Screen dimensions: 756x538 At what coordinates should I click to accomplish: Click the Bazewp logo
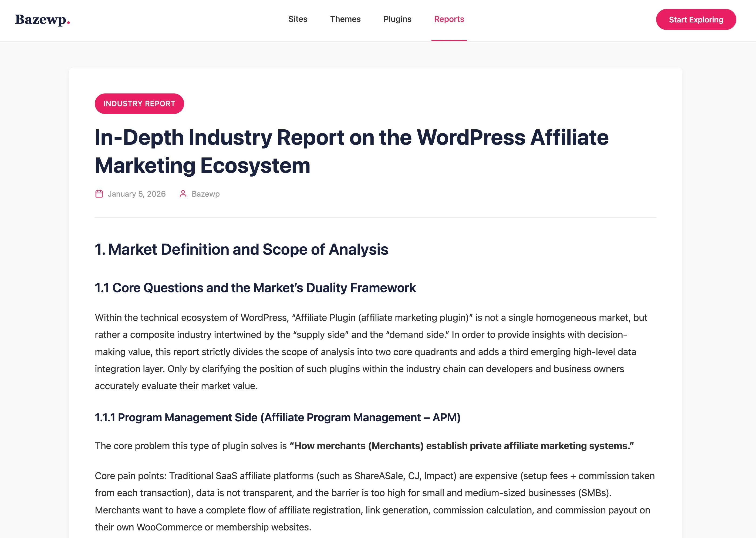coord(42,19)
